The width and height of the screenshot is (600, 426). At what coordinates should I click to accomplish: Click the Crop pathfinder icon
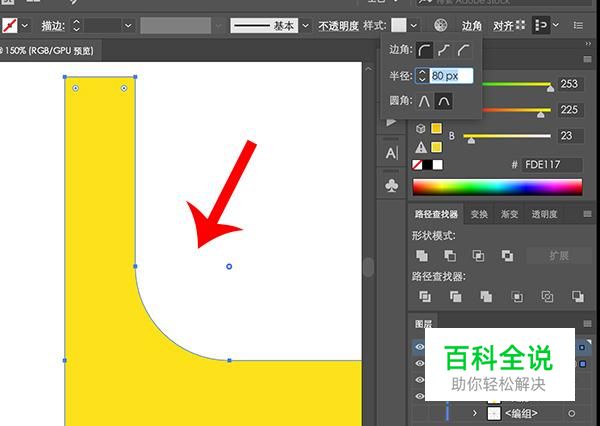click(517, 296)
